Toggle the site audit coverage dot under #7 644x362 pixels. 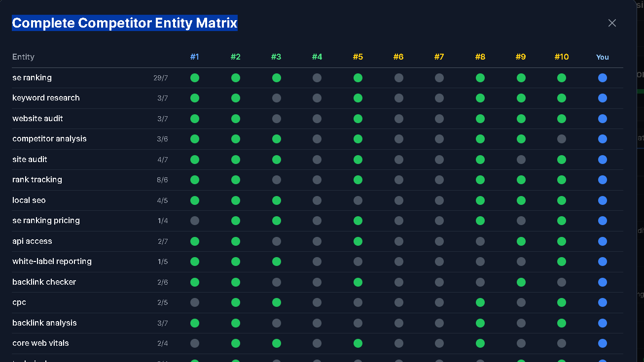coord(439,159)
